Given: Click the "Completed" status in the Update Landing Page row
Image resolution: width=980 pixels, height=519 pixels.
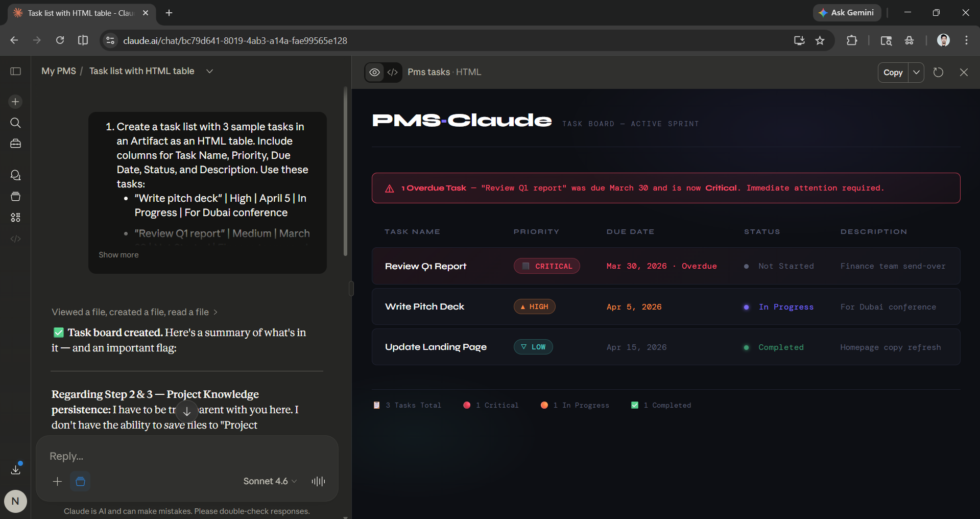Looking at the screenshot, I should (x=781, y=347).
